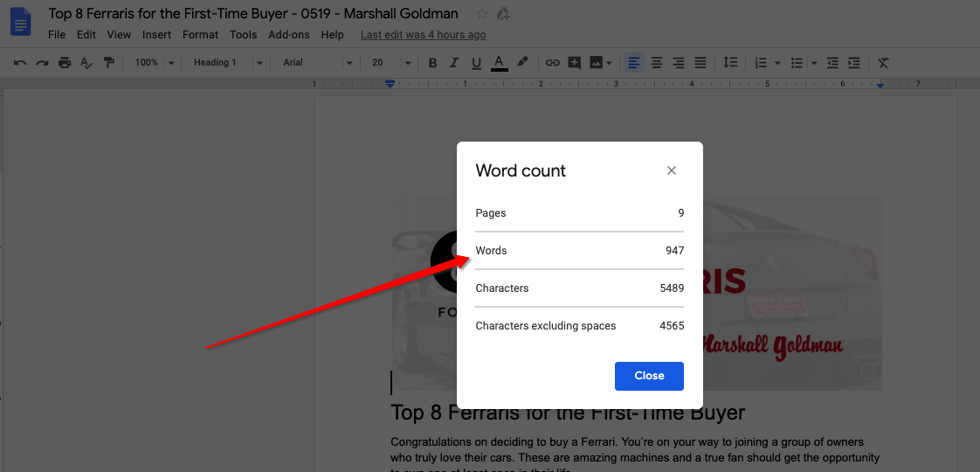Click 'Last edit was 4 hours ago' link
Image resolution: width=980 pixels, height=472 pixels.
click(423, 35)
